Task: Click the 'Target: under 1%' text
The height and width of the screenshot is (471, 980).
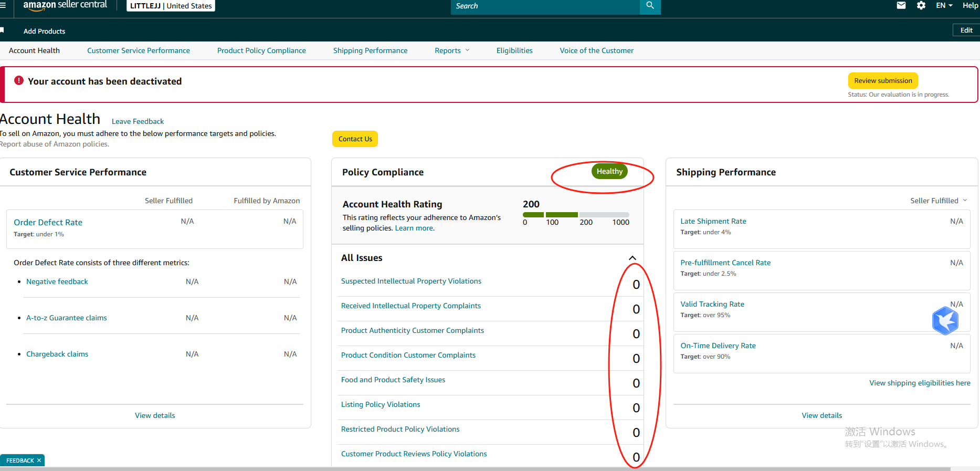Action: click(x=39, y=234)
